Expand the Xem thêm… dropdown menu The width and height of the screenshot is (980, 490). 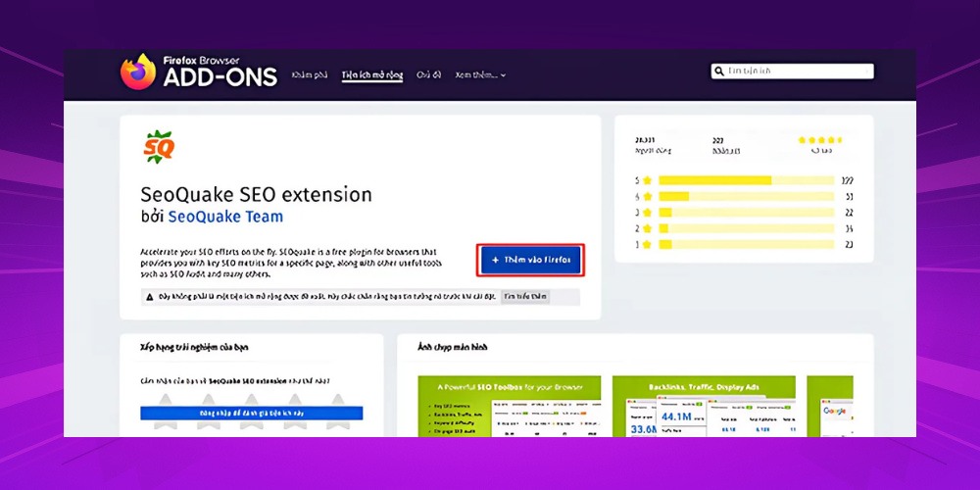coord(480,75)
